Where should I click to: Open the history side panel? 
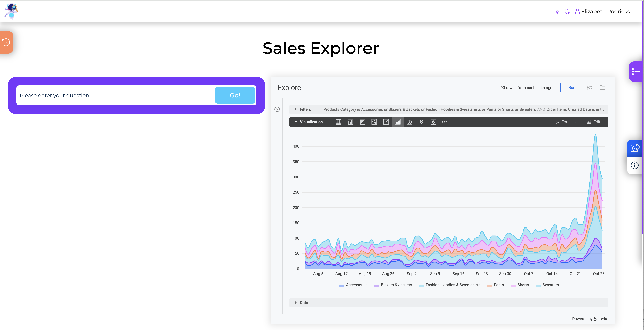[x=6, y=42]
